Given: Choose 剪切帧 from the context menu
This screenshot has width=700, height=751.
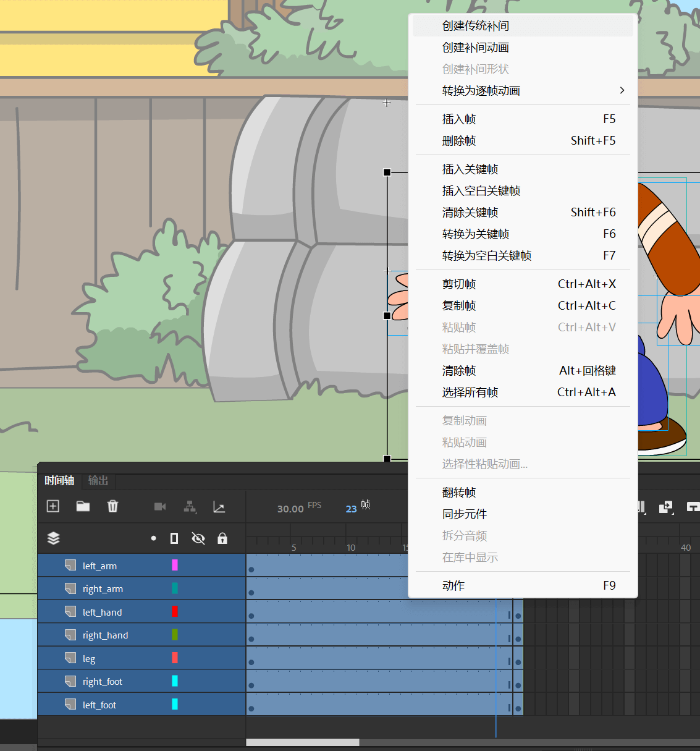Looking at the screenshot, I should pos(523,284).
